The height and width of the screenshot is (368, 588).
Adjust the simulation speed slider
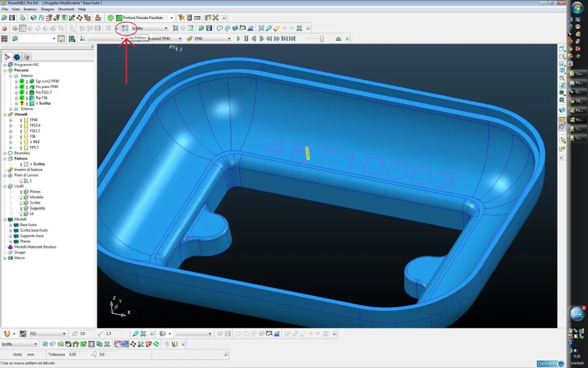(x=322, y=39)
